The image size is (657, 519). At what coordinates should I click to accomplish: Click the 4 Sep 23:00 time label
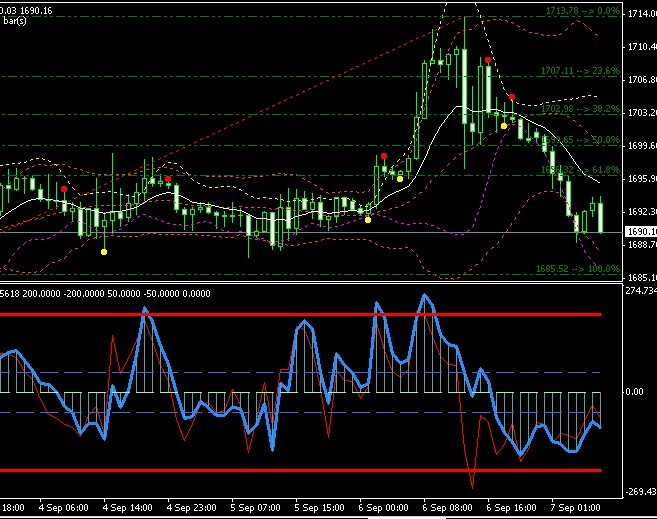(x=191, y=508)
